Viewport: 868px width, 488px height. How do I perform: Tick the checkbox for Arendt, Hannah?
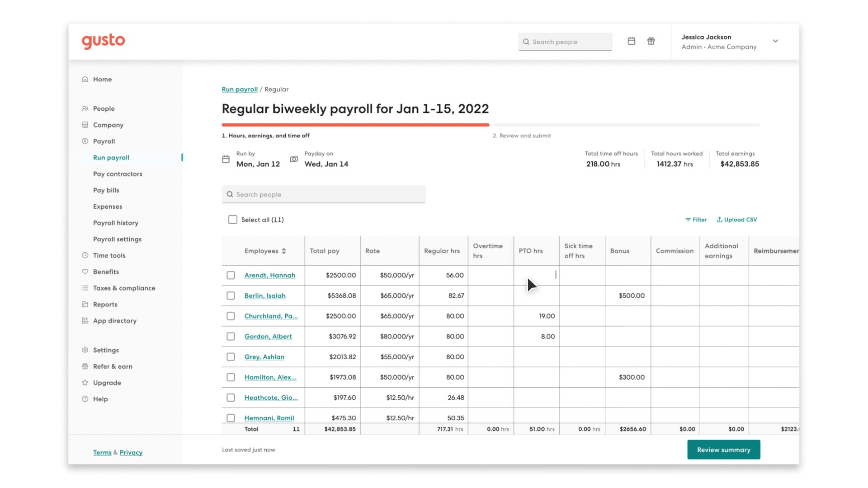tap(231, 275)
